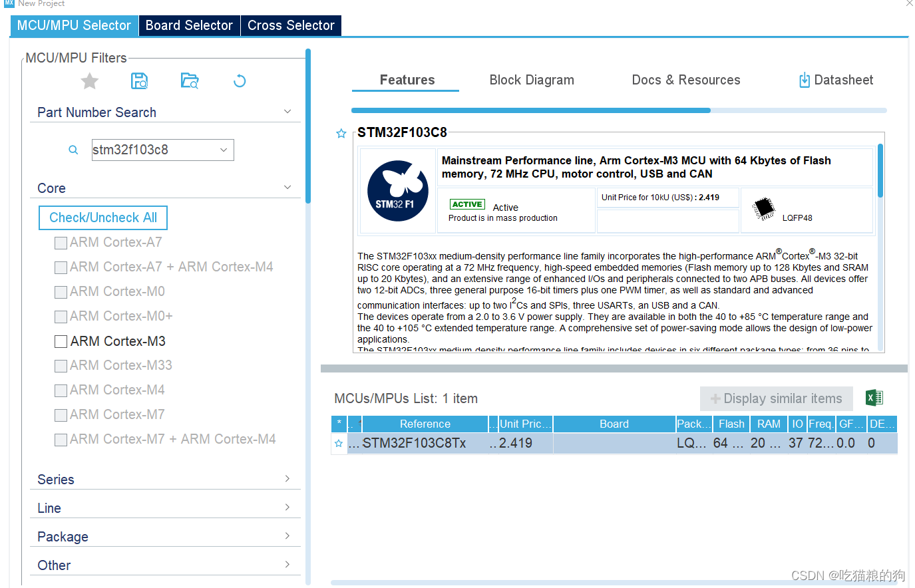This screenshot has height=588, width=915.
Task: Click the horizontal splitter bar between panels
Action: coord(614,368)
